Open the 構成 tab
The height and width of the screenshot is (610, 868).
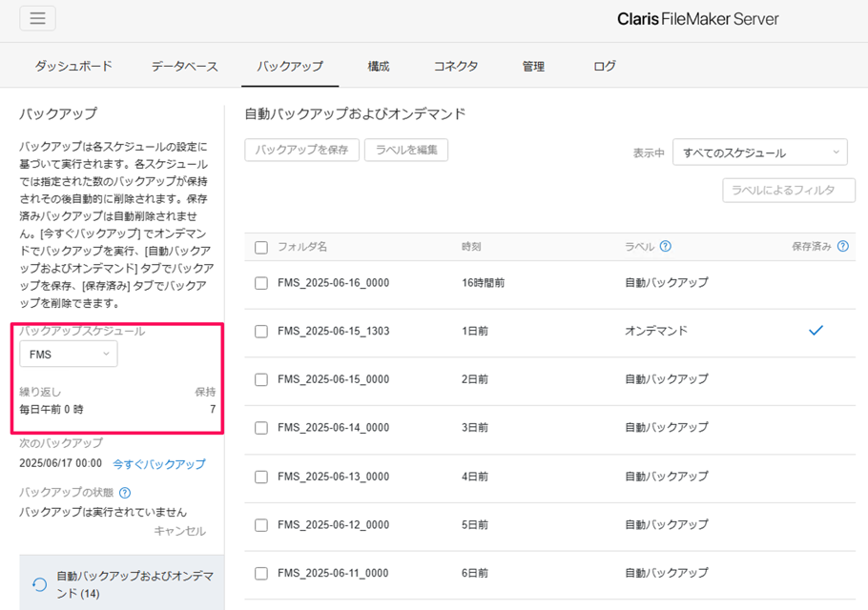(379, 66)
